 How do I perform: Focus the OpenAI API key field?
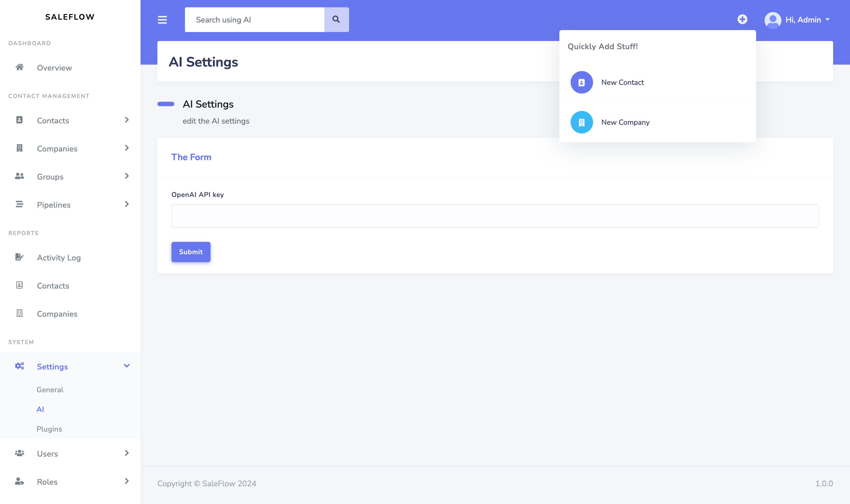pyautogui.click(x=495, y=216)
